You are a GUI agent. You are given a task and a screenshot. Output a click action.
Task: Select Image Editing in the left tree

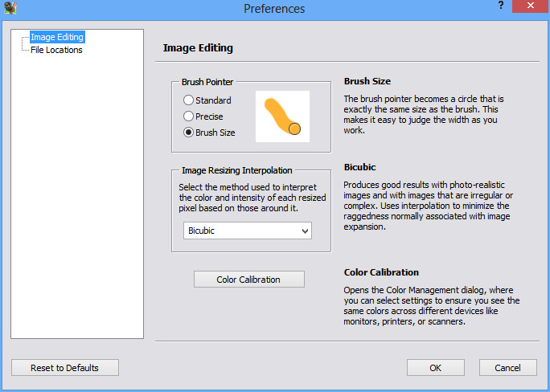pyautogui.click(x=56, y=37)
